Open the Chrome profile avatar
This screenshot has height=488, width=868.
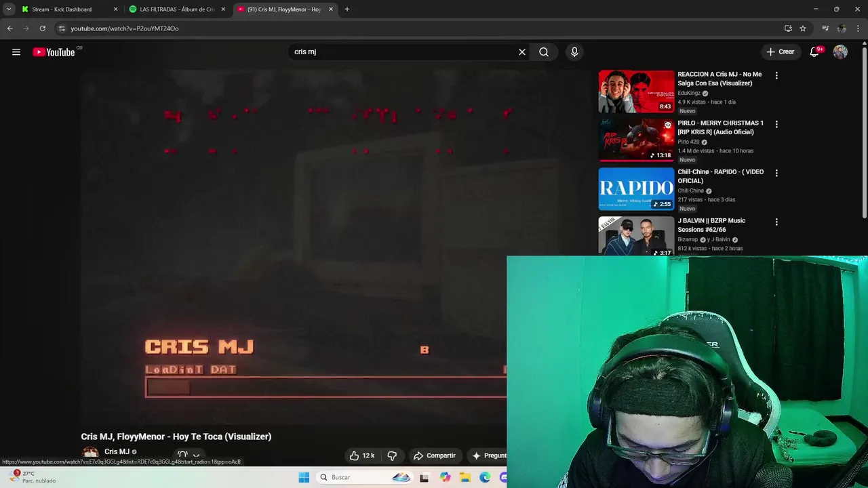tap(842, 28)
